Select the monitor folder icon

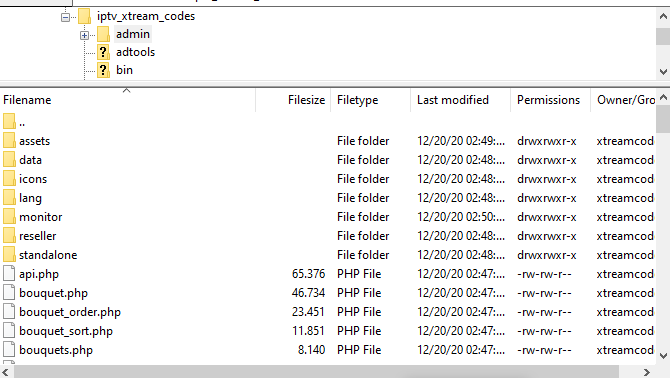(9, 217)
